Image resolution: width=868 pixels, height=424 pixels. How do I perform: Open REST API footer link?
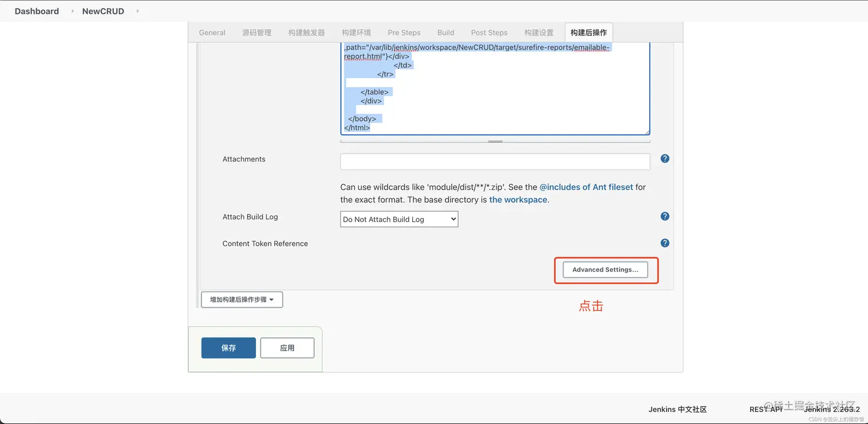(766, 410)
